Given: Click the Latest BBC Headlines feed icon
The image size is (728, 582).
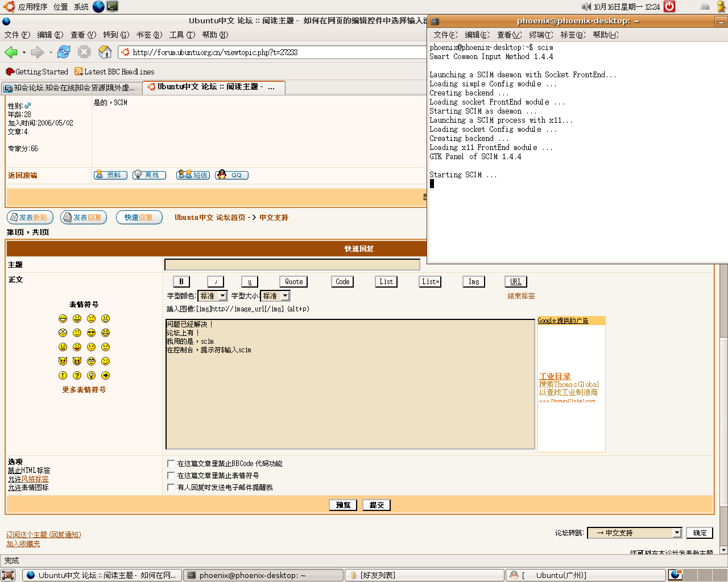Looking at the screenshot, I should pyautogui.click(x=78, y=72).
